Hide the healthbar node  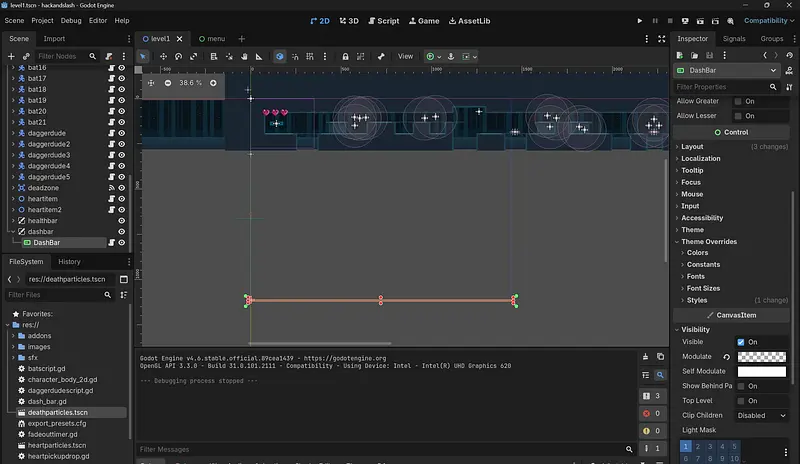coord(122,220)
